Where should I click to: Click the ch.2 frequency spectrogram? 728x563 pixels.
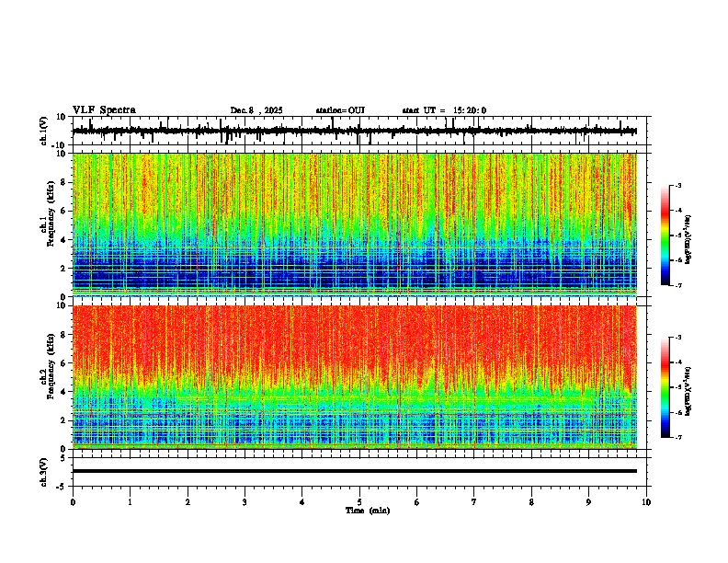click(x=354, y=377)
